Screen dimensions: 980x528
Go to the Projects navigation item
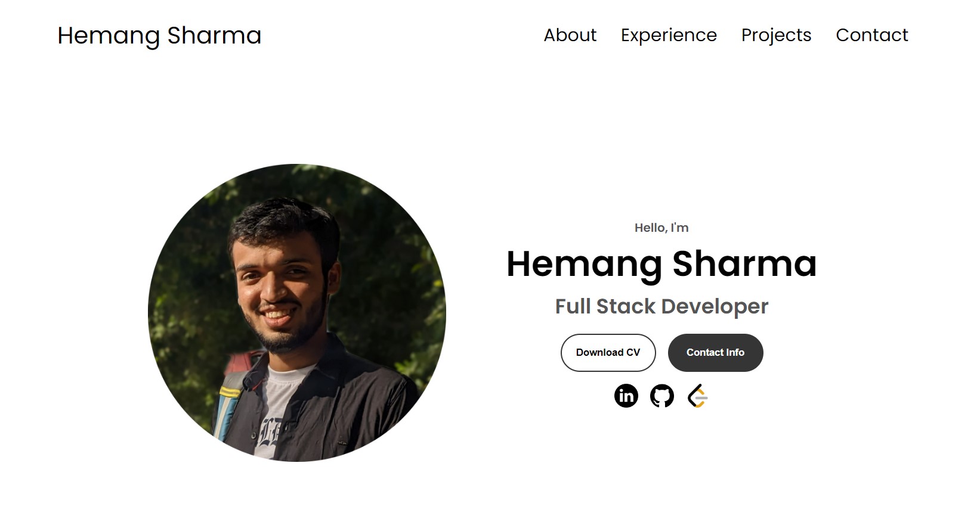point(776,35)
